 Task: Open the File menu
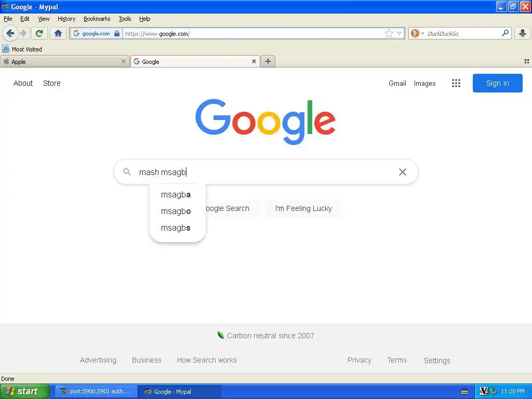pyautogui.click(x=8, y=19)
